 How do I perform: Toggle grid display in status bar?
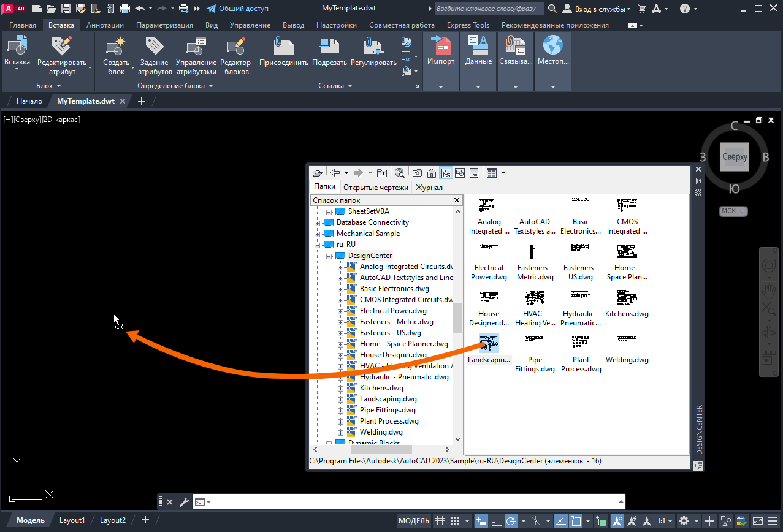[440, 520]
